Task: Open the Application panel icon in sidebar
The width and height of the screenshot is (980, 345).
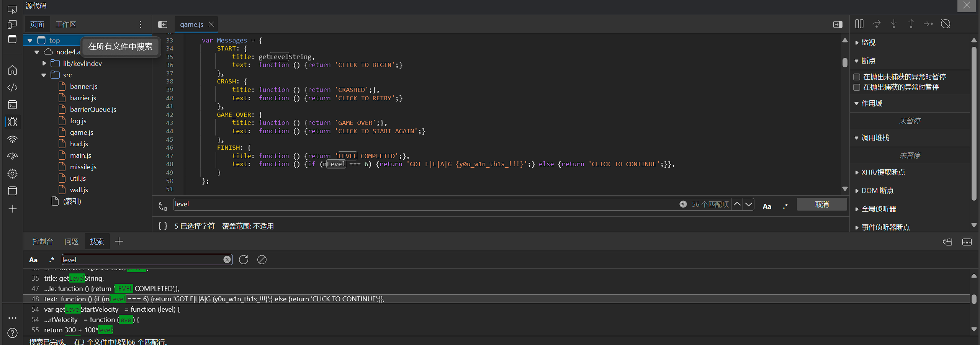Action: coord(12,191)
